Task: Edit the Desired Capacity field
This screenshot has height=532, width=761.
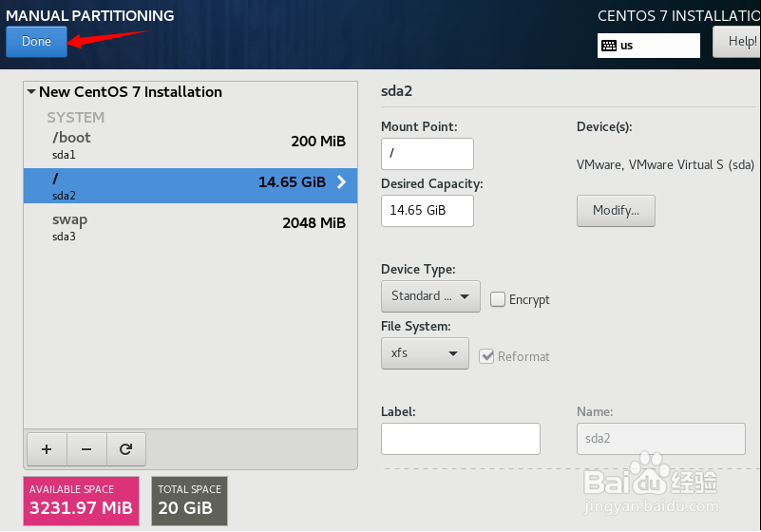Action: coord(428,211)
